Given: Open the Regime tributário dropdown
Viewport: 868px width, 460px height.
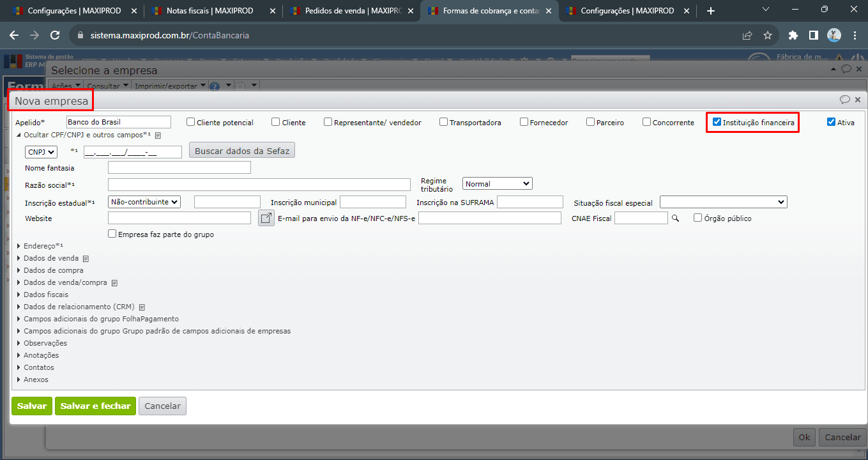Looking at the screenshot, I should (497, 184).
